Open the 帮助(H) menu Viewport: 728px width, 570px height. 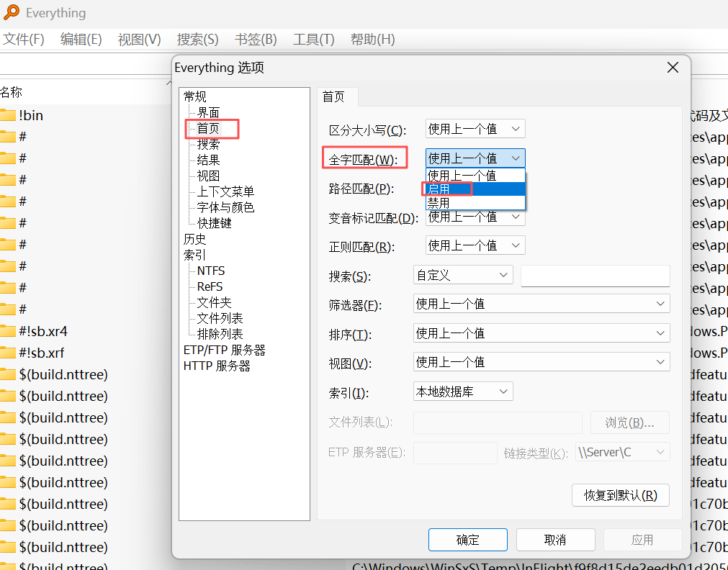372,40
